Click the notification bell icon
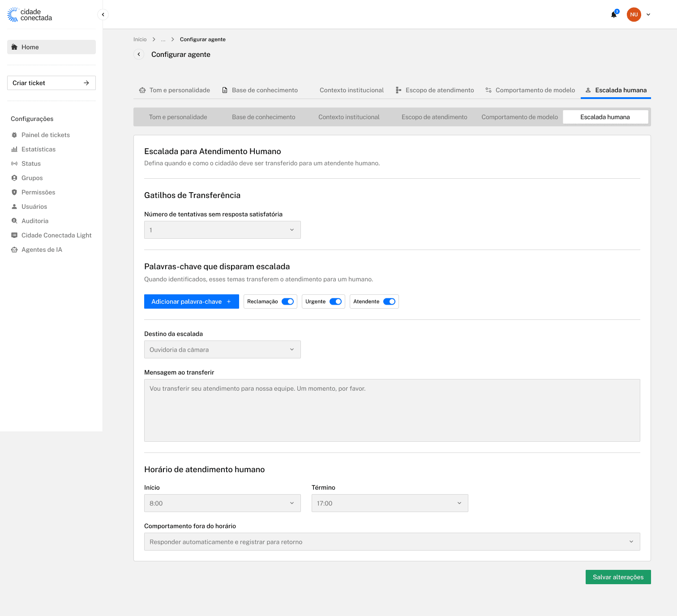 pos(614,14)
